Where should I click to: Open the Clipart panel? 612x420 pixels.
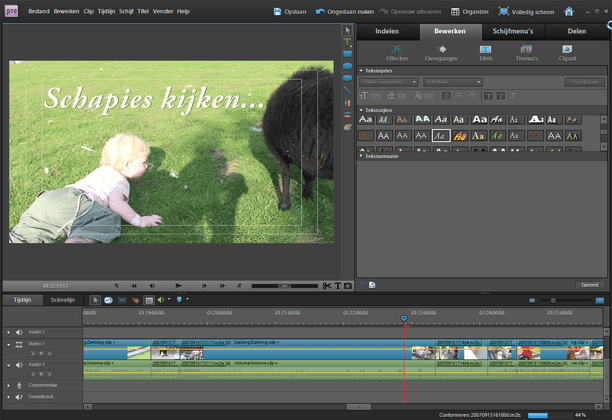click(567, 48)
